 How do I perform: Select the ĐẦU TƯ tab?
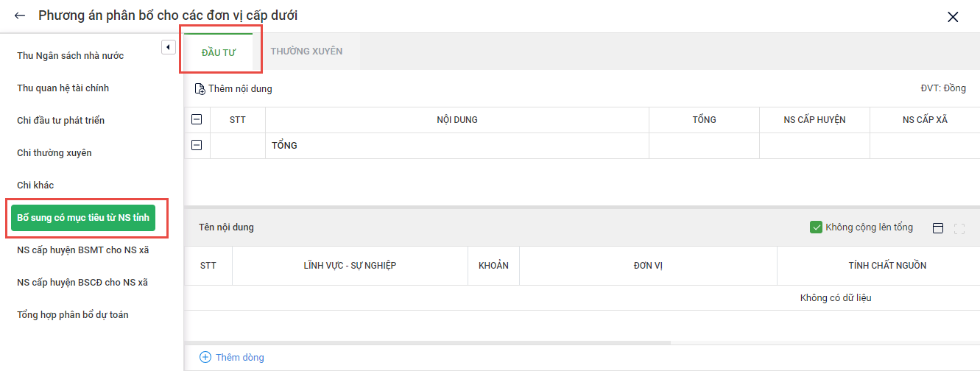point(219,52)
